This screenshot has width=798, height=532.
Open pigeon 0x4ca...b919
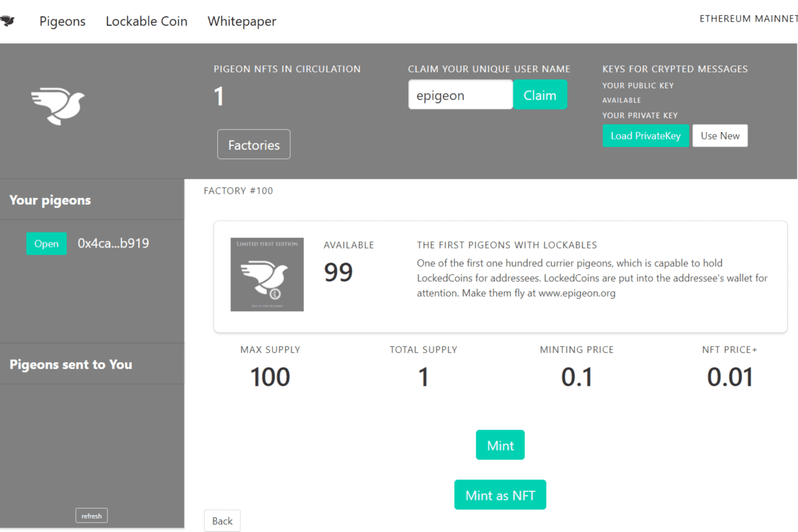pos(47,244)
